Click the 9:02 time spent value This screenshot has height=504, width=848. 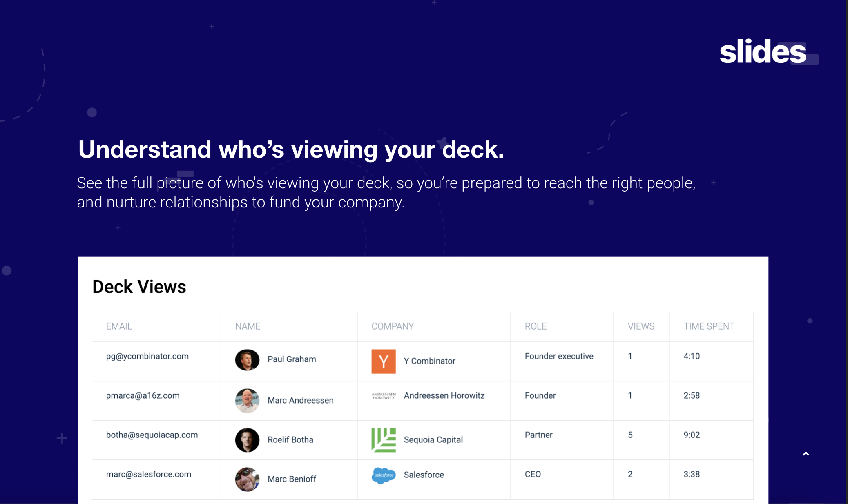click(692, 435)
